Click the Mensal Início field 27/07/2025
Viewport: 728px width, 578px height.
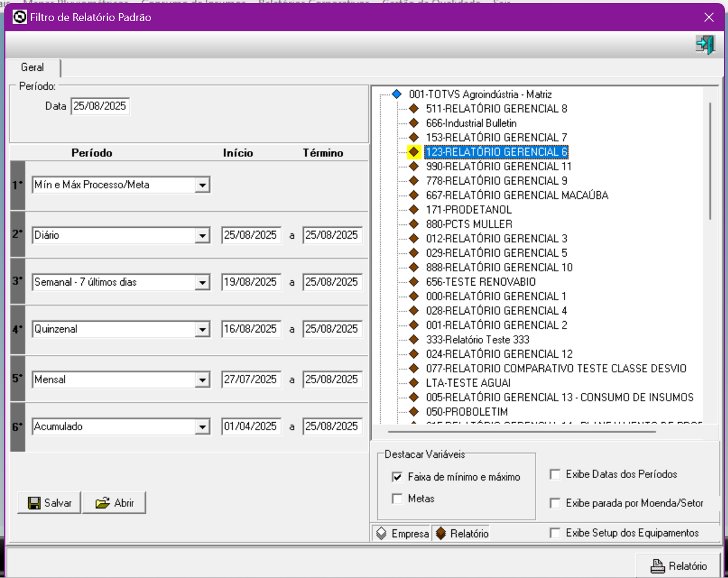(x=251, y=380)
